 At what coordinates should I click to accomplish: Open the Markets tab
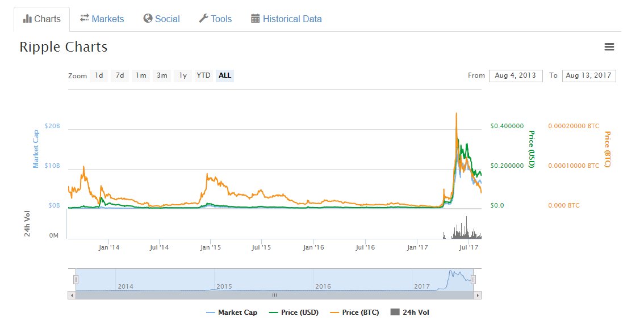pos(102,19)
